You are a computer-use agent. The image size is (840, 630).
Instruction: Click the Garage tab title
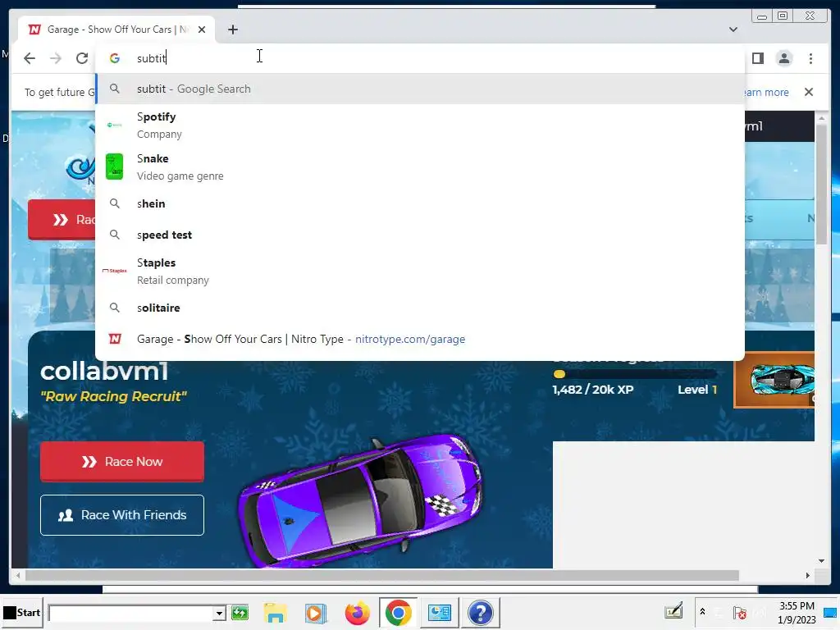tap(116, 30)
